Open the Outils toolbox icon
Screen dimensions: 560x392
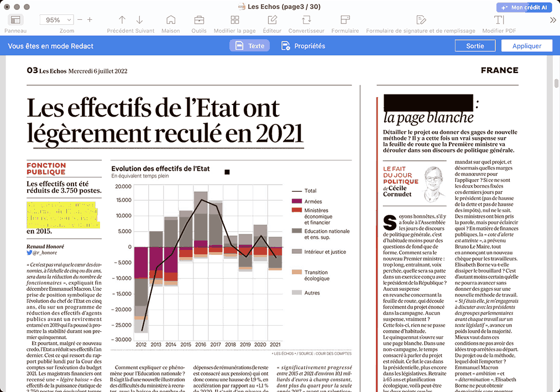click(199, 20)
